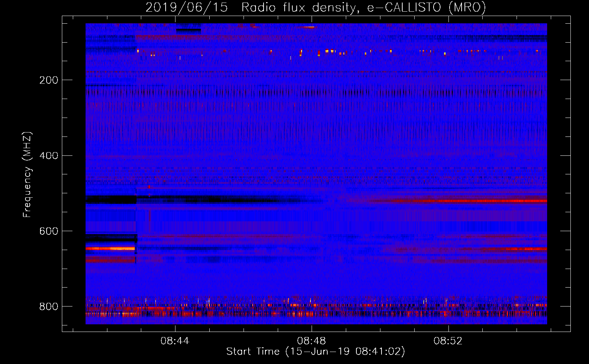This screenshot has height=364, width=589.
Task: Click the 'Start Time (15-Jun-19 08:41:02)' axis title
Action: point(316,352)
